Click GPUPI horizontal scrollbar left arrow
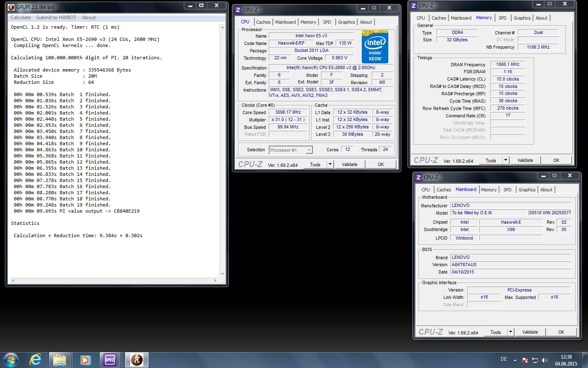 point(13,280)
